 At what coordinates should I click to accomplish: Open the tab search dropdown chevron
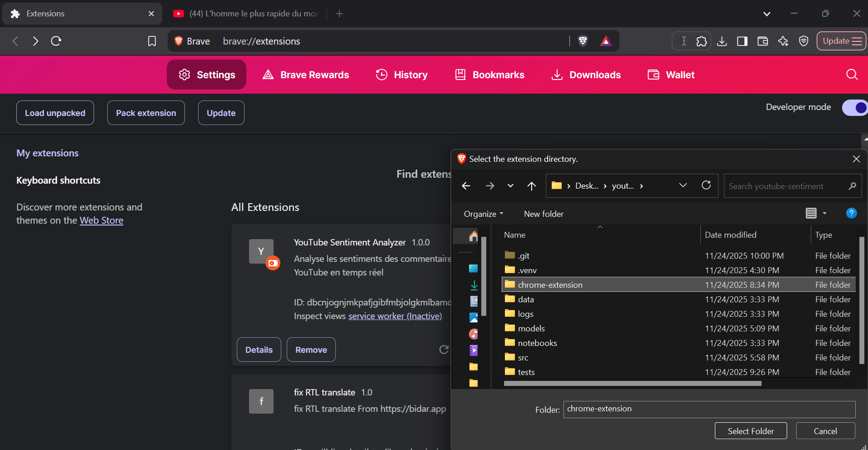click(x=767, y=14)
